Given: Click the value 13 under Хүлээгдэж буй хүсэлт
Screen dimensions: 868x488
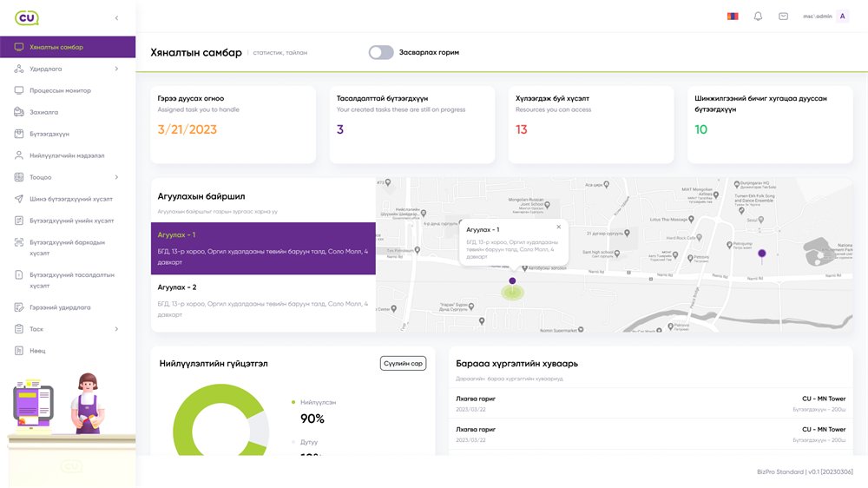Looking at the screenshot, I should (x=522, y=129).
